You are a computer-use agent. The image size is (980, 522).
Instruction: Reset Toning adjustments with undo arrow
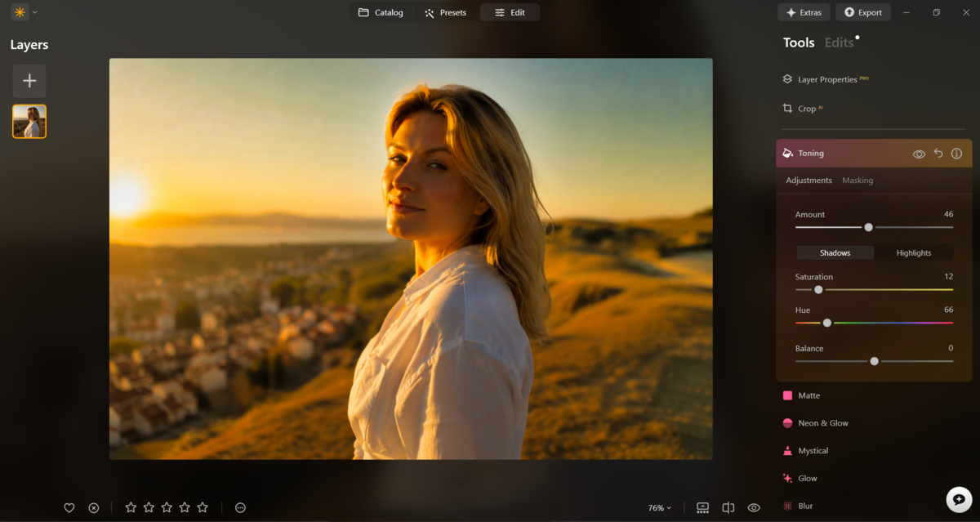(x=938, y=154)
